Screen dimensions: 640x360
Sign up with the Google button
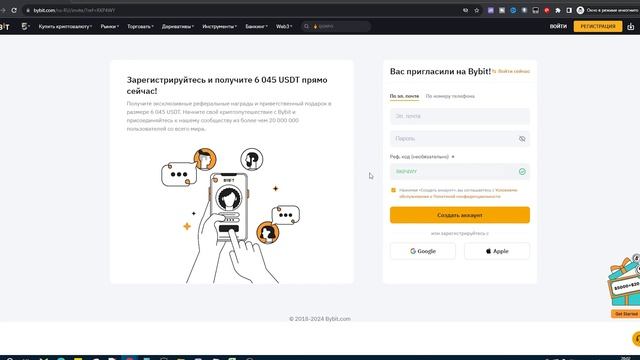point(423,251)
